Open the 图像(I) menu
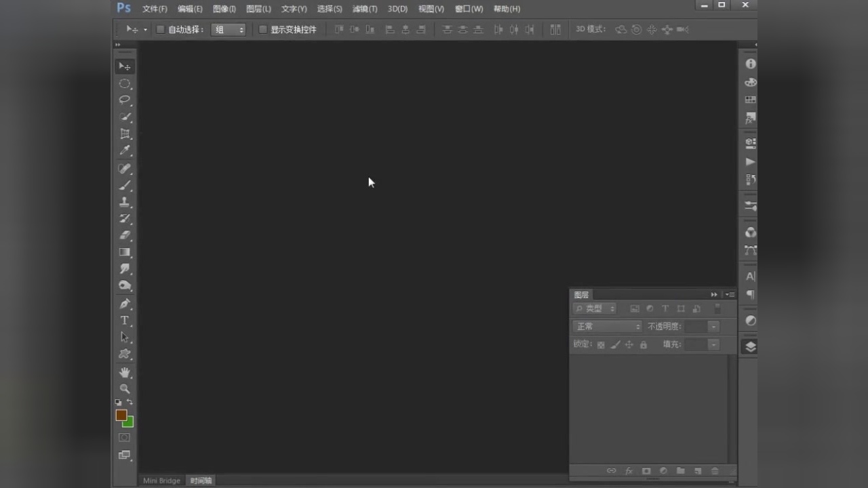Viewport: 868px width, 488px height. click(x=224, y=9)
